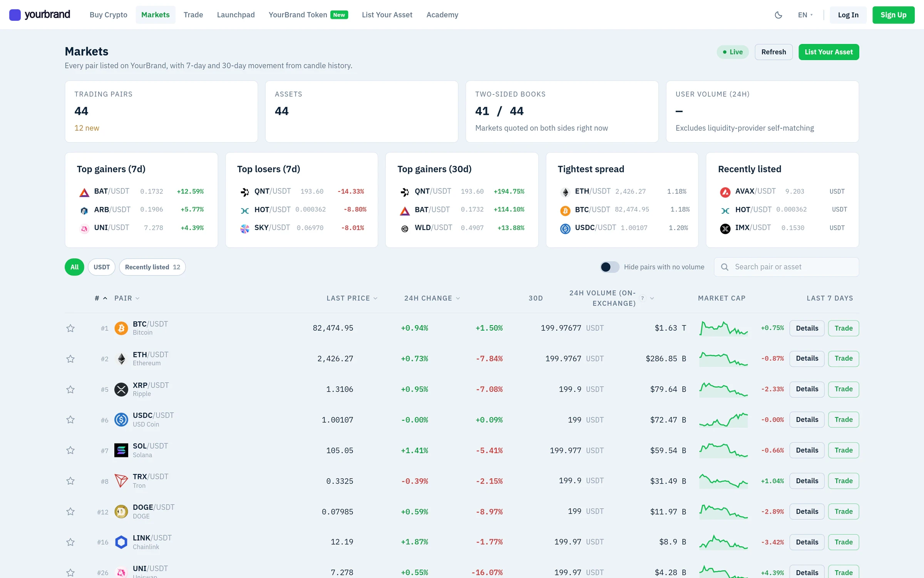Click green List Your Asset button
924x578 pixels.
[x=829, y=52]
